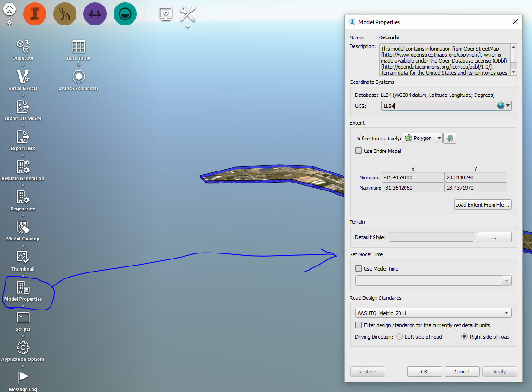Click the Maximum Y value field
The width and height of the screenshot is (532, 392).
pyautogui.click(x=476, y=188)
